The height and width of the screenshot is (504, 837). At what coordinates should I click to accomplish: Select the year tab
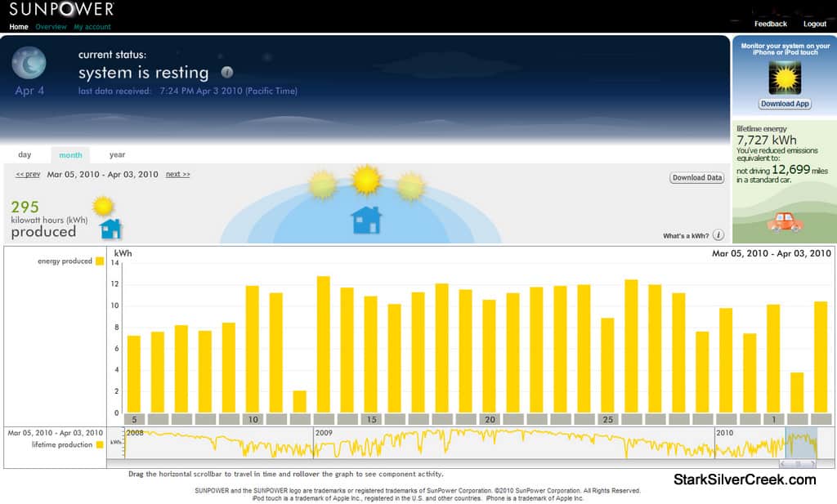[117, 154]
